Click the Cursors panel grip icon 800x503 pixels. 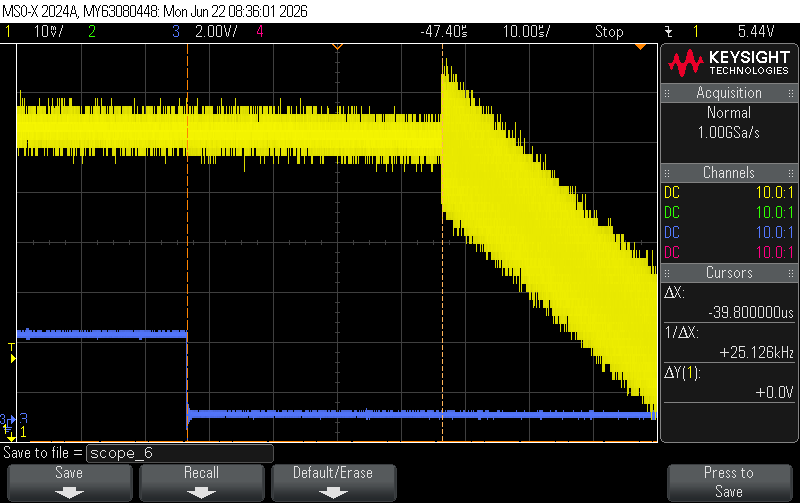point(667,273)
